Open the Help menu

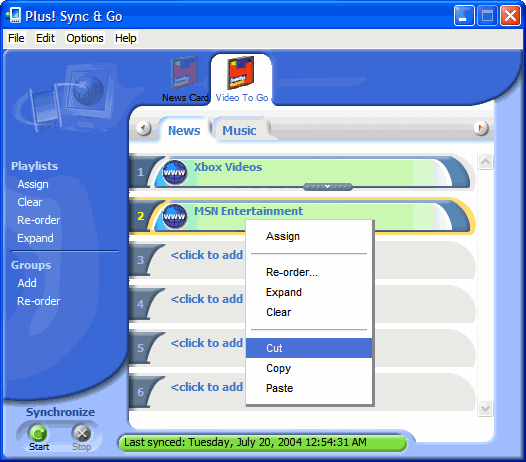(125, 38)
